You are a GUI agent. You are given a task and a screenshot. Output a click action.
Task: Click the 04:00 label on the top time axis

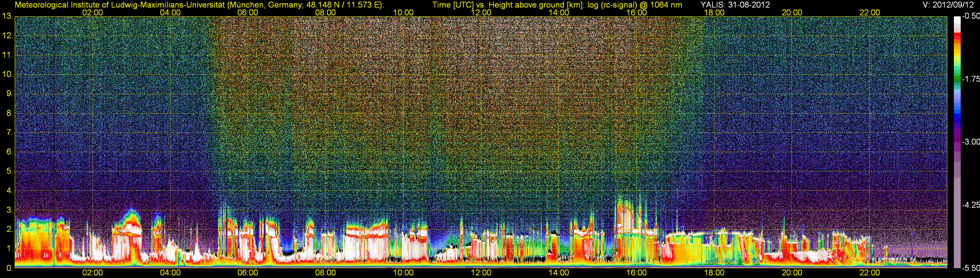coord(170,12)
